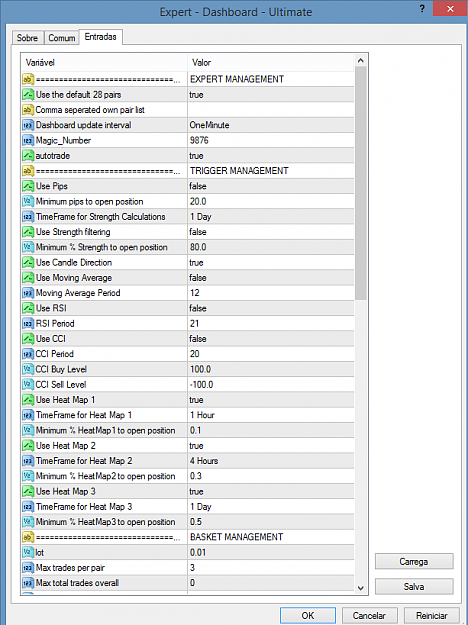Click the boolean icon for 'Use Heat Map 1'
The width and height of the screenshot is (468, 625).
(x=28, y=400)
